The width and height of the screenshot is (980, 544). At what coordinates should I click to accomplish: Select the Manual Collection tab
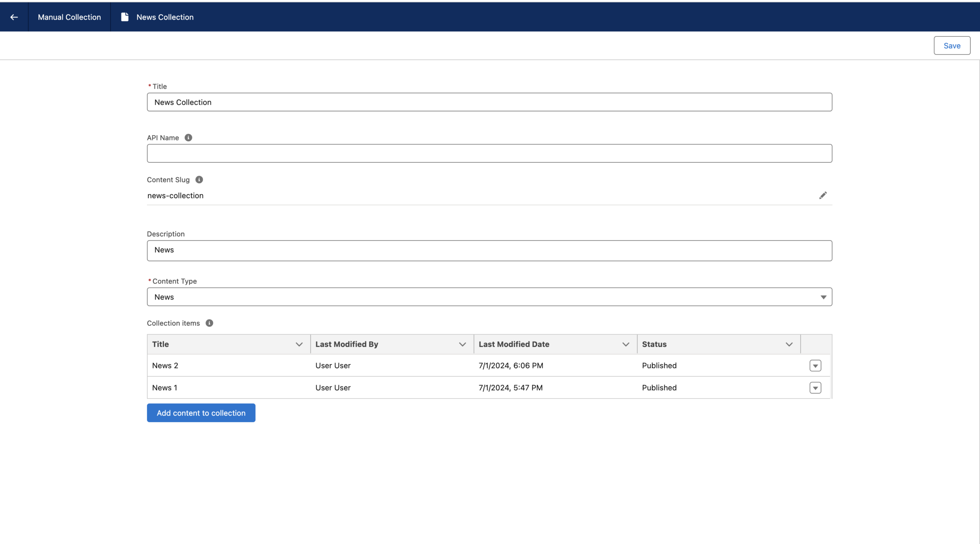tap(69, 17)
